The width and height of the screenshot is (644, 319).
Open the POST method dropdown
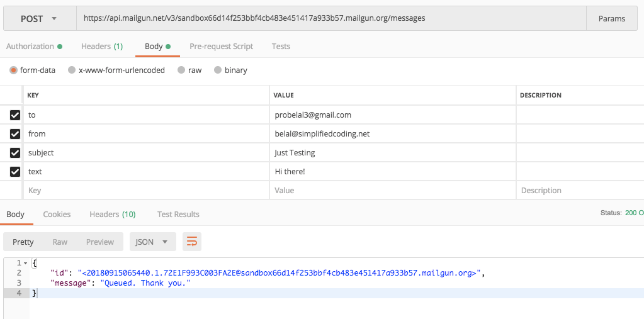[39, 19]
